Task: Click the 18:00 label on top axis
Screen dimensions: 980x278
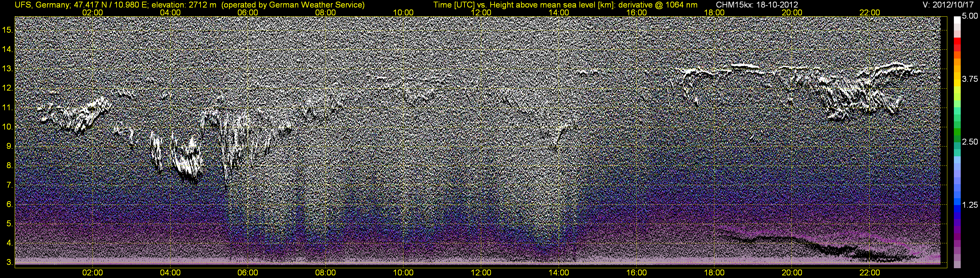Action: [x=714, y=12]
